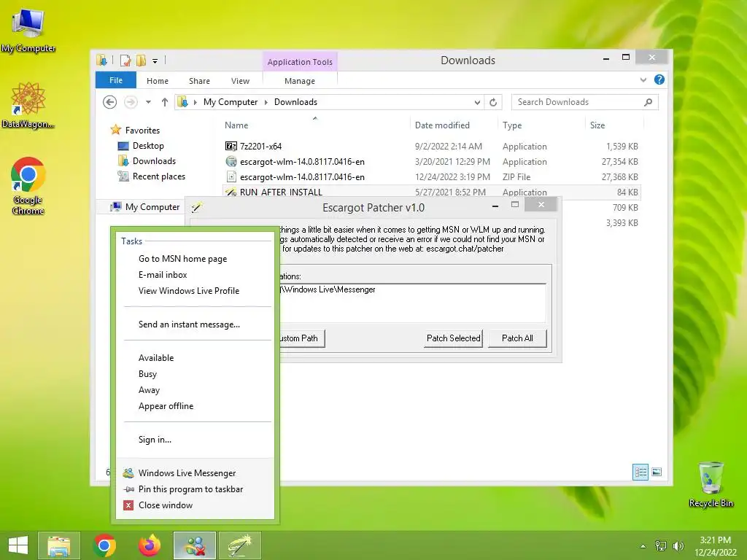Open the View ribbon tab
The image size is (747, 560).
[x=240, y=81]
